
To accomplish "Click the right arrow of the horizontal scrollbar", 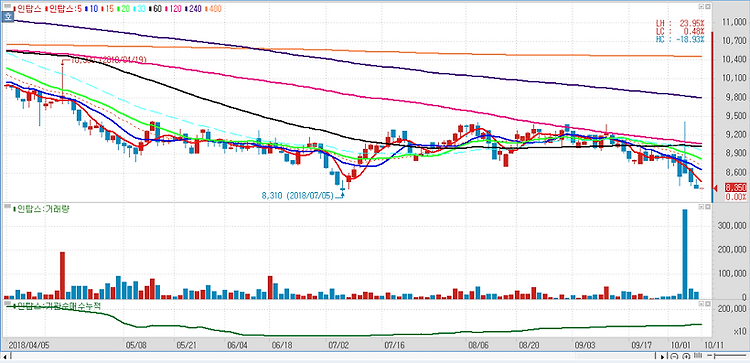I will 662,357.
